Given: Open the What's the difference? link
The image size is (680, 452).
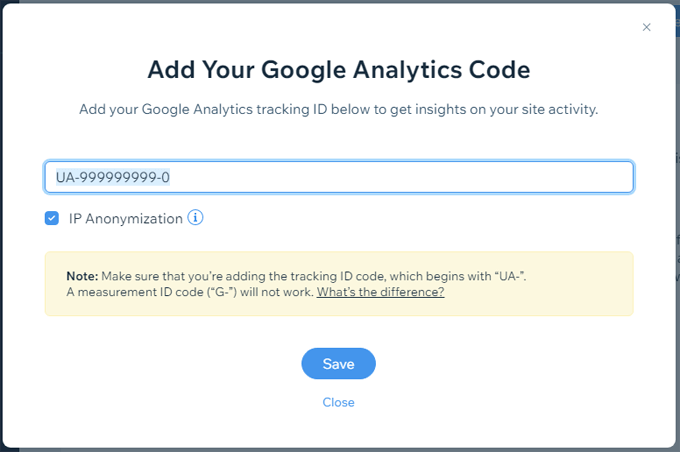Looking at the screenshot, I should click(380, 292).
